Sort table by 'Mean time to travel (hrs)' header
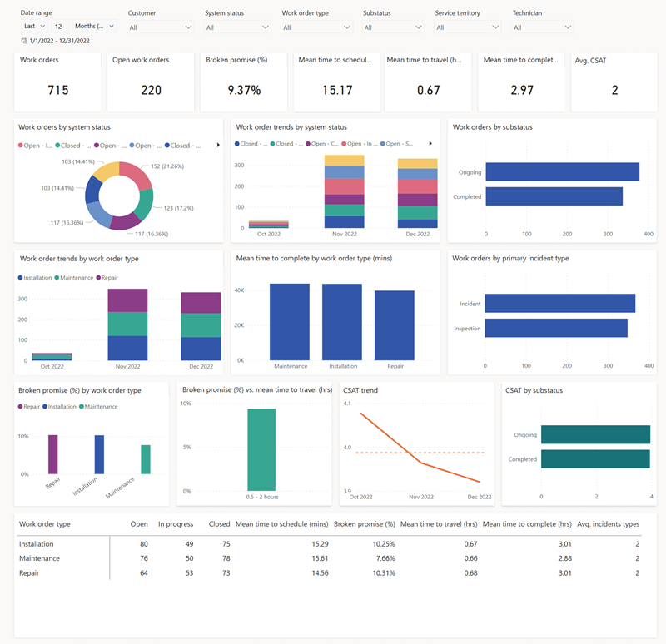Image resolution: width=666 pixels, height=644 pixels. [x=439, y=524]
